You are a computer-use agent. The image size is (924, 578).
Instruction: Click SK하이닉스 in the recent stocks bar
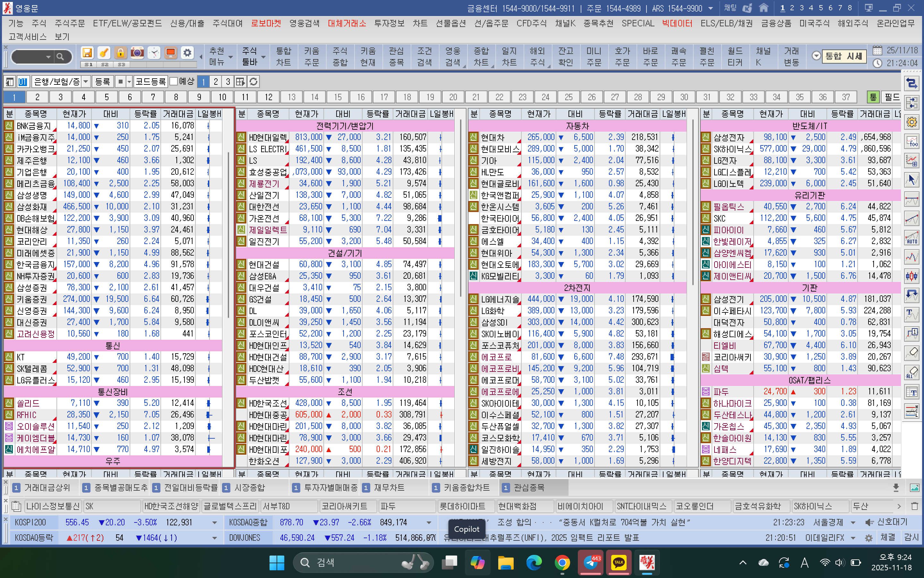click(x=820, y=506)
